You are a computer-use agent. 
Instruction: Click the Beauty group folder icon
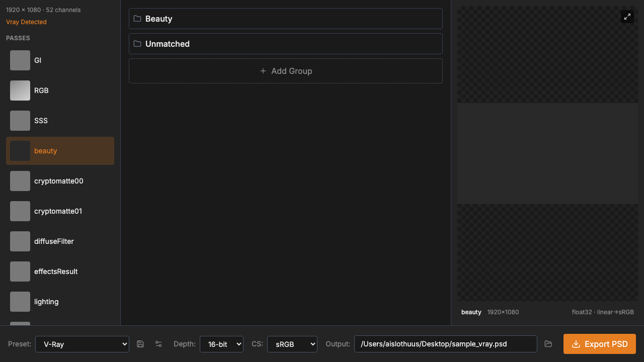[137, 19]
